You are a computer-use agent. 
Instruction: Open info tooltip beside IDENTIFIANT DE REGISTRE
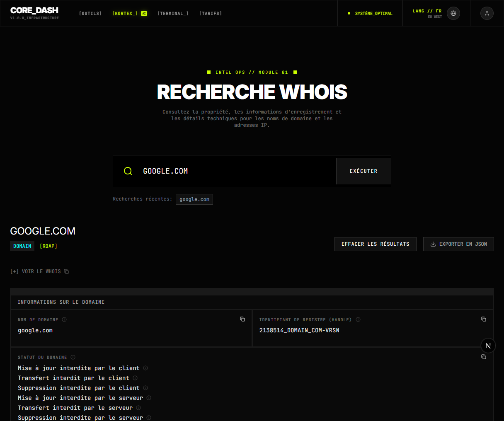click(x=358, y=319)
